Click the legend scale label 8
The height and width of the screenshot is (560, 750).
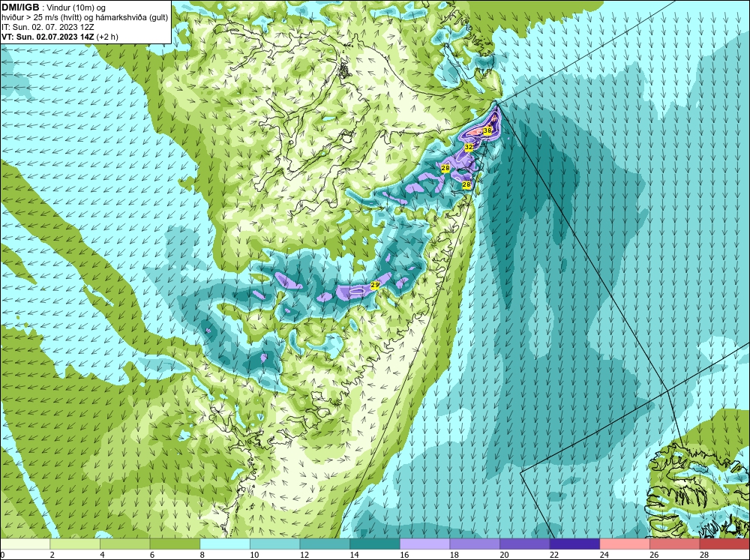click(202, 555)
